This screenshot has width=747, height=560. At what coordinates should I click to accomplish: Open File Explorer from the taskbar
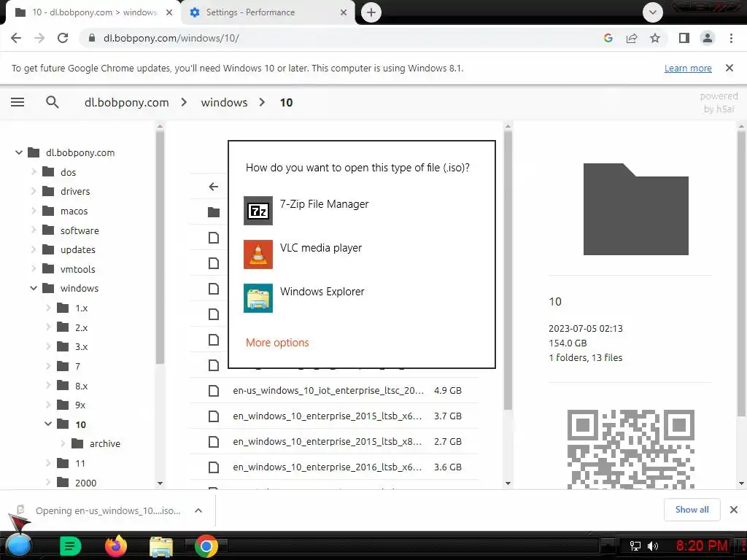pyautogui.click(x=161, y=546)
